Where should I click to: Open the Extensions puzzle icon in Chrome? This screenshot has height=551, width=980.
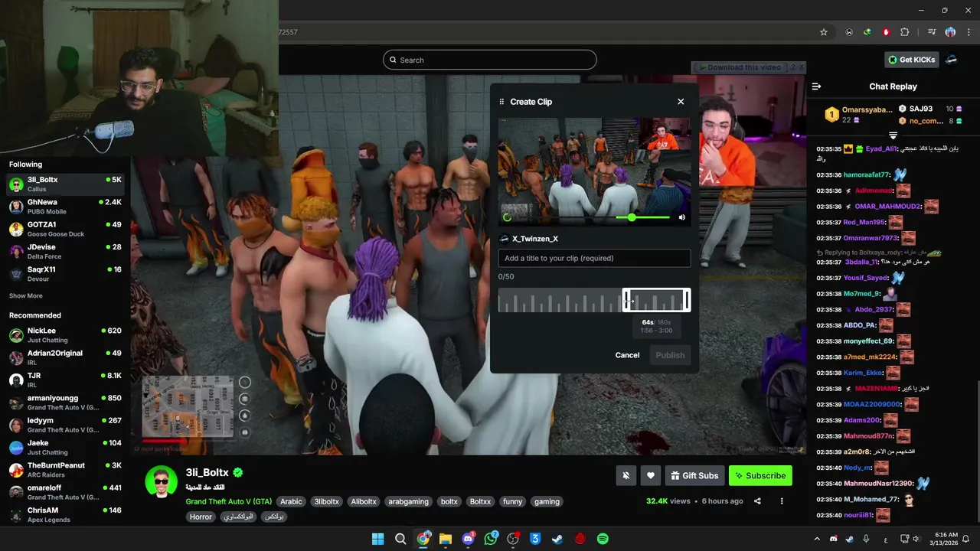pos(905,32)
